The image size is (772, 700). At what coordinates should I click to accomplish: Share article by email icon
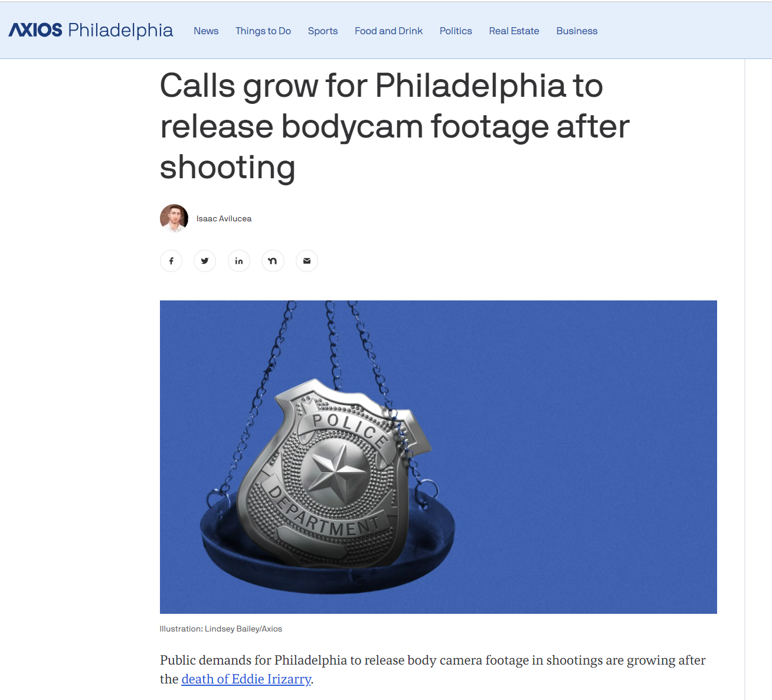pyautogui.click(x=307, y=261)
